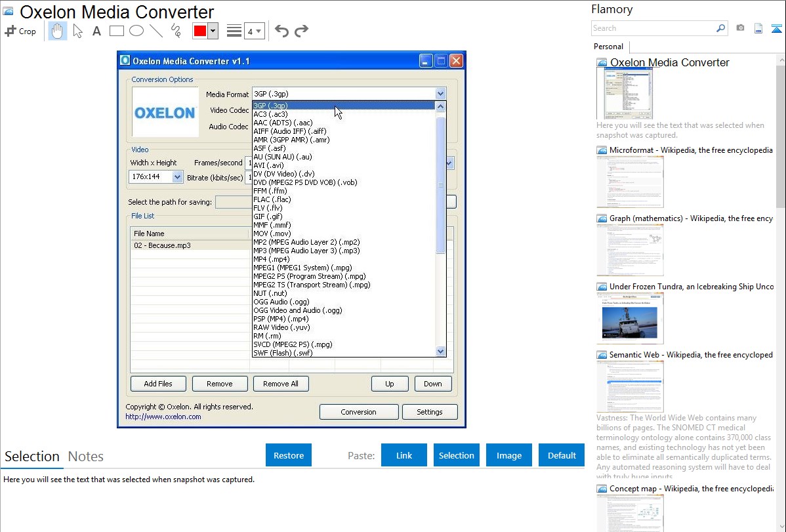The height and width of the screenshot is (532, 786).
Task: Click the Add Files button
Action: 158,384
